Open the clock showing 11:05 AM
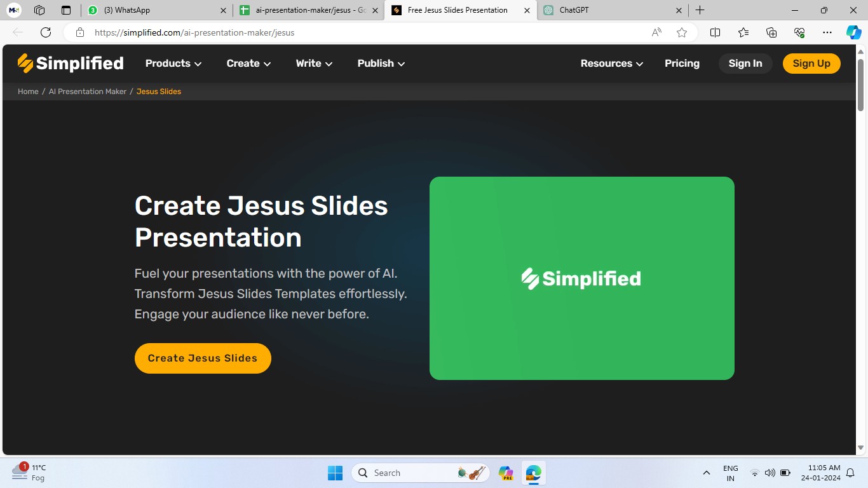 pyautogui.click(x=820, y=473)
